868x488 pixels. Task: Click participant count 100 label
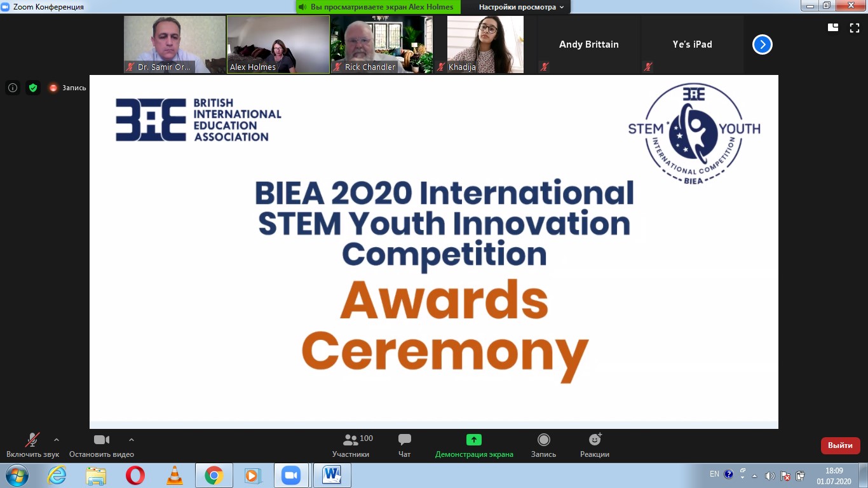pyautogui.click(x=366, y=438)
